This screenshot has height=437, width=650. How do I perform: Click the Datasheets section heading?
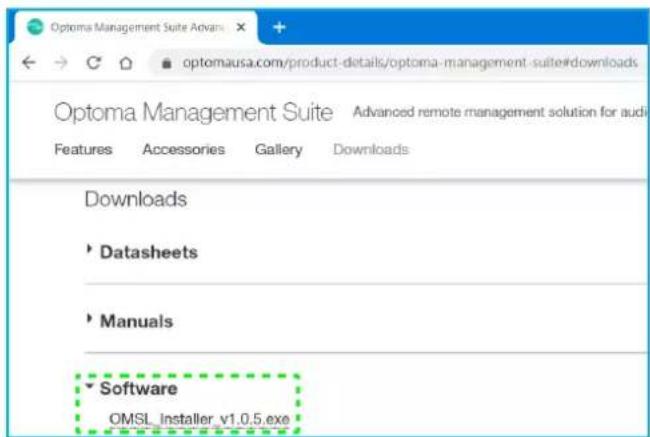coord(149,252)
